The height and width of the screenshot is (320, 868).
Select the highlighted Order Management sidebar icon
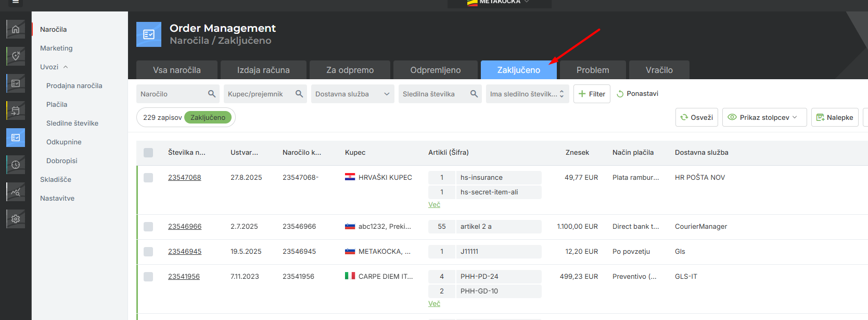tap(16, 138)
